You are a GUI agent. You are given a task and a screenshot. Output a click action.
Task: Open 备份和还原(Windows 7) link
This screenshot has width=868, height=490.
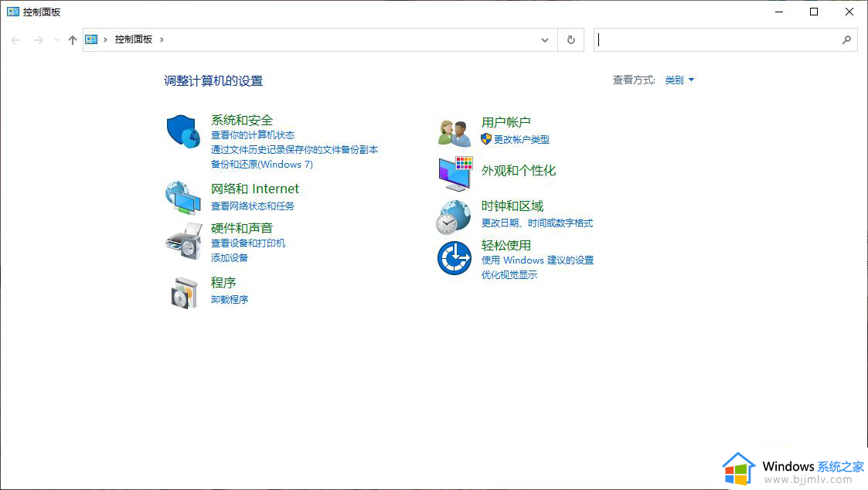(x=262, y=165)
